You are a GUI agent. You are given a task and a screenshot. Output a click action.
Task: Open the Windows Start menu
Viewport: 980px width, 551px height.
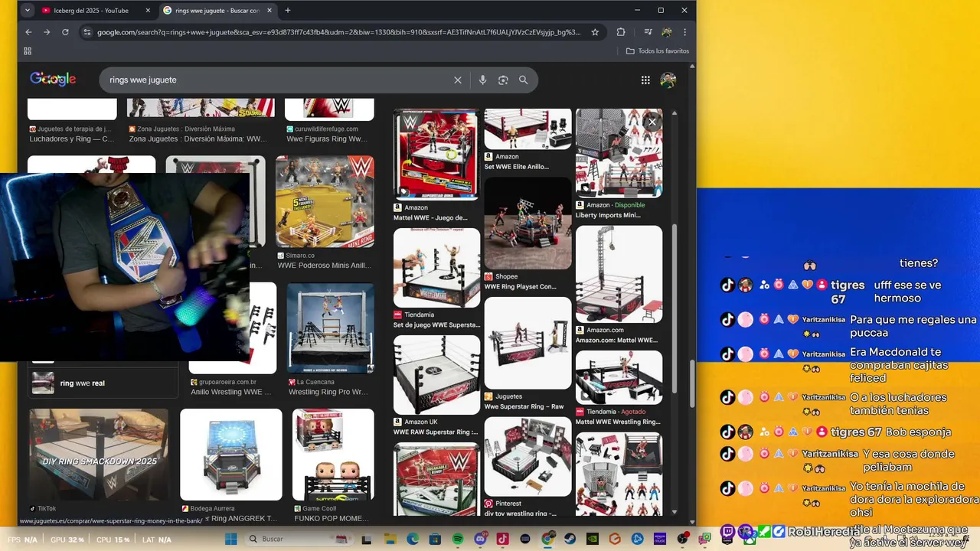pos(230,539)
